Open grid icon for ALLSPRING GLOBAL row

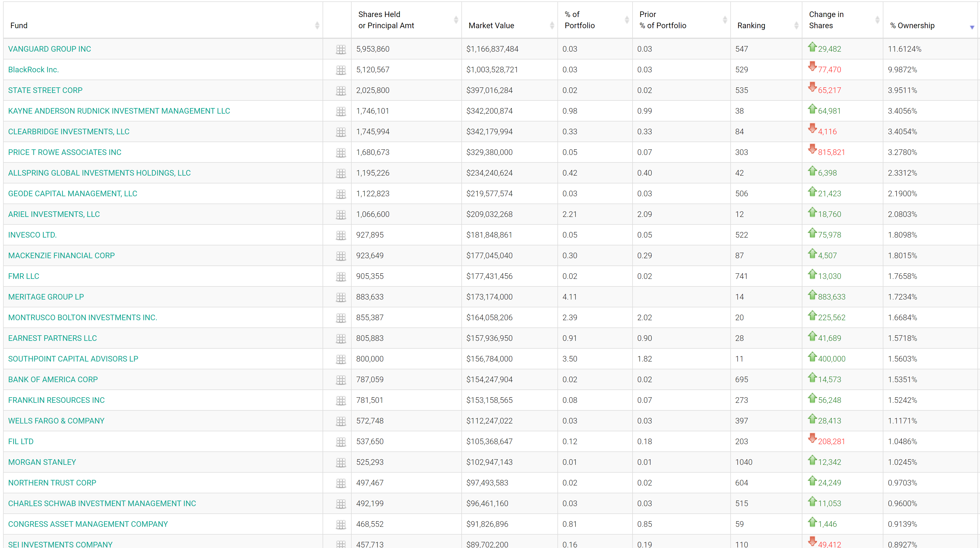(341, 173)
